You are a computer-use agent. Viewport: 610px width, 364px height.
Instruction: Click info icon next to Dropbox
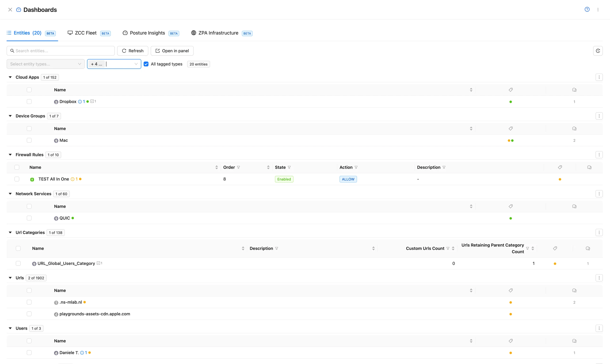click(80, 101)
